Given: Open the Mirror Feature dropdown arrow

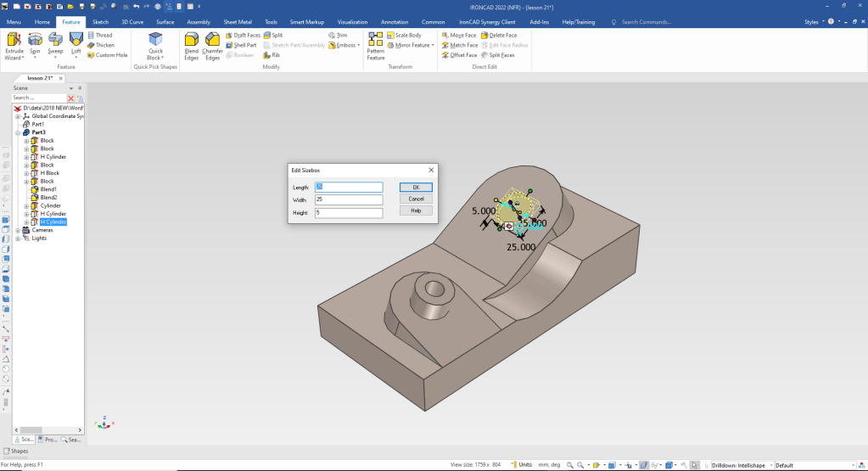Looking at the screenshot, I should point(434,45).
